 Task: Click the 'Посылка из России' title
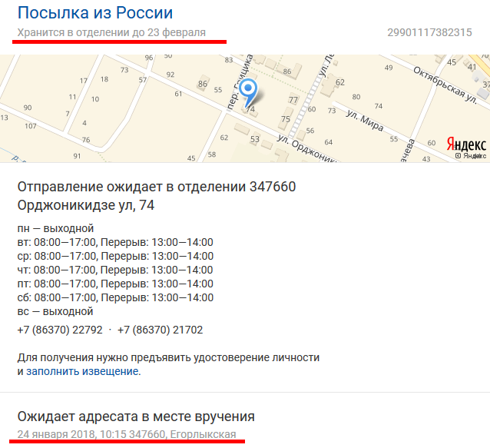(95, 13)
